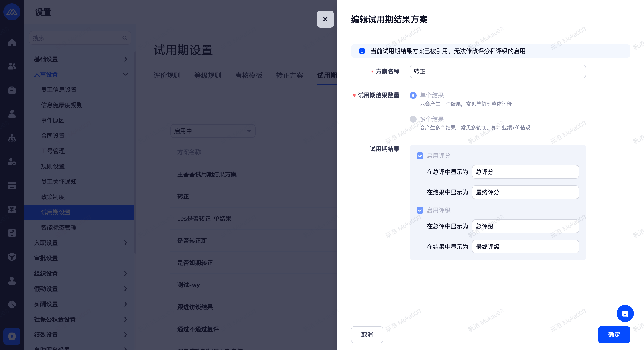Click the calendar icon in sidebar
Viewport: 644px width, 350px height.
tap(12, 185)
